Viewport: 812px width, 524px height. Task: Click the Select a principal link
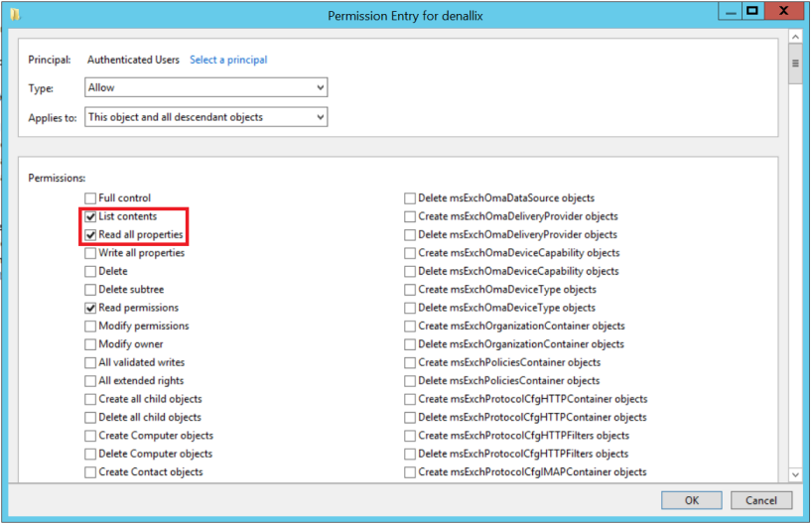[228, 60]
